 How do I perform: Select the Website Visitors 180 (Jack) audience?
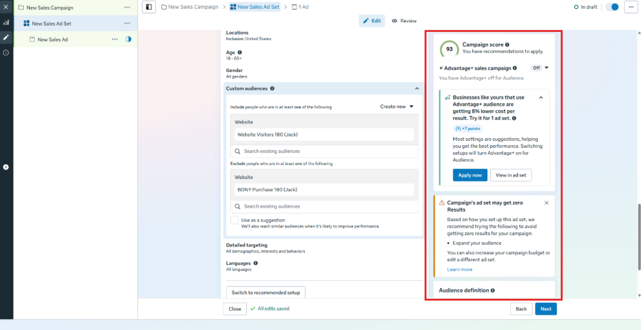click(325, 134)
